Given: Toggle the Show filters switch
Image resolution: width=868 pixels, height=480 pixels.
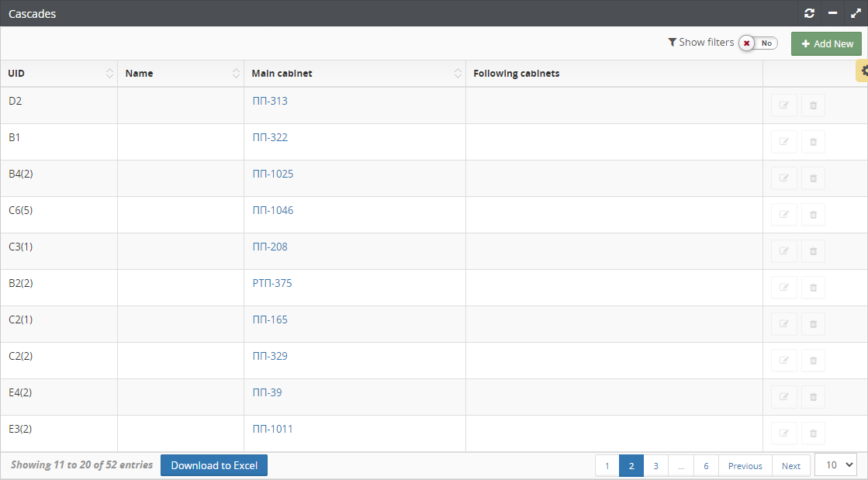Looking at the screenshot, I should (x=757, y=43).
